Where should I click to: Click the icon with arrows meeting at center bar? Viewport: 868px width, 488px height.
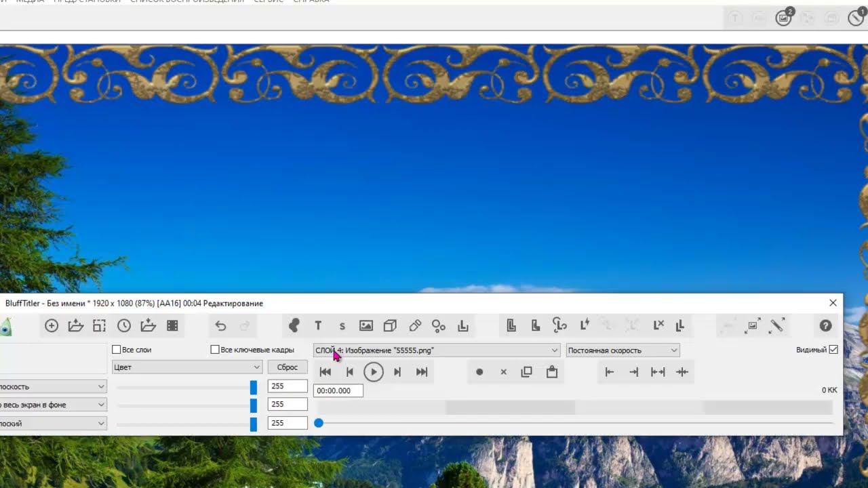pos(682,372)
